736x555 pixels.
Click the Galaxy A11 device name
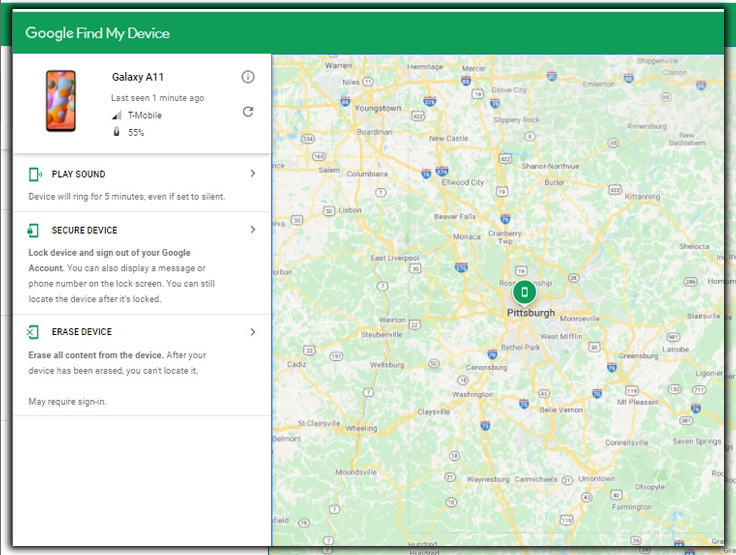pos(138,77)
